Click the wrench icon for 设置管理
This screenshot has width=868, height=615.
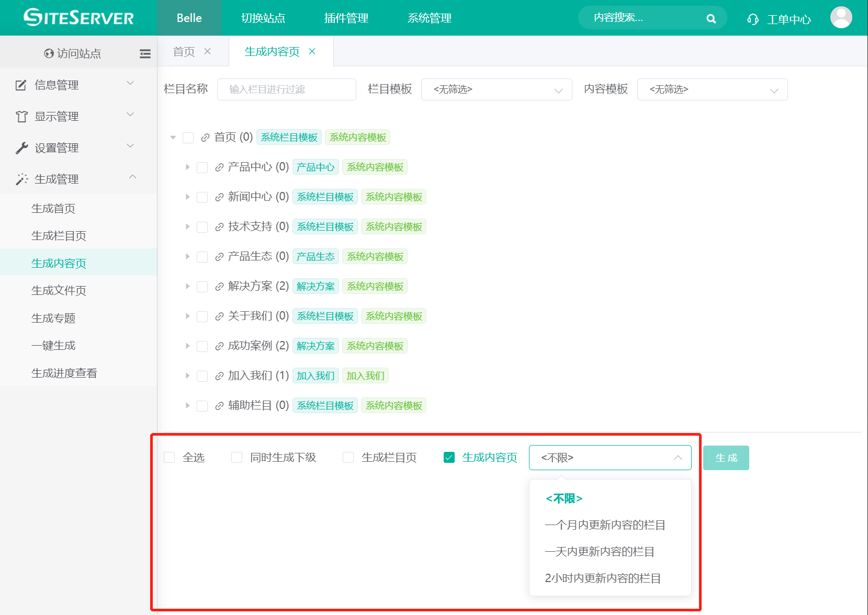pyautogui.click(x=21, y=148)
